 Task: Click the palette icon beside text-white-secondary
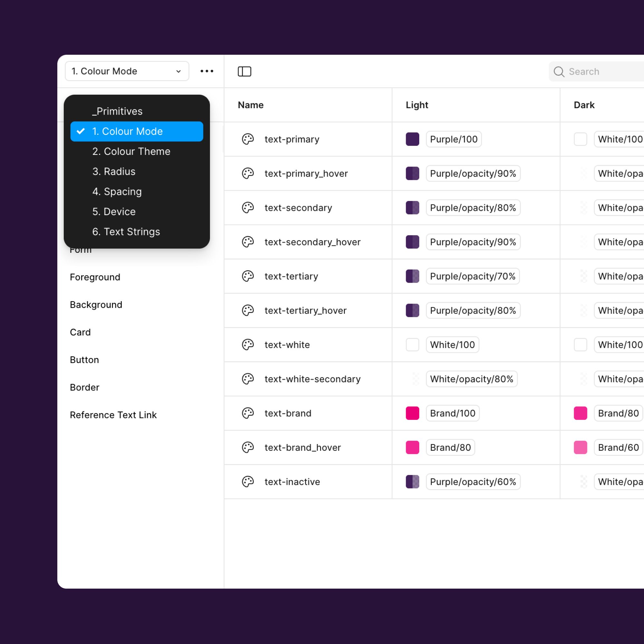click(248, 379)
